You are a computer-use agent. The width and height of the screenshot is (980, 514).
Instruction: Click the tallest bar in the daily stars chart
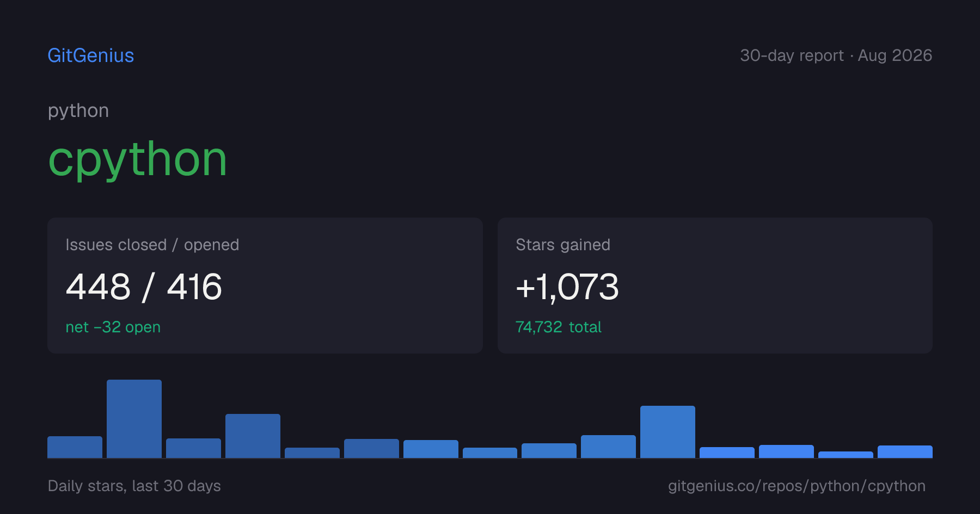click(x=134, y=419)
